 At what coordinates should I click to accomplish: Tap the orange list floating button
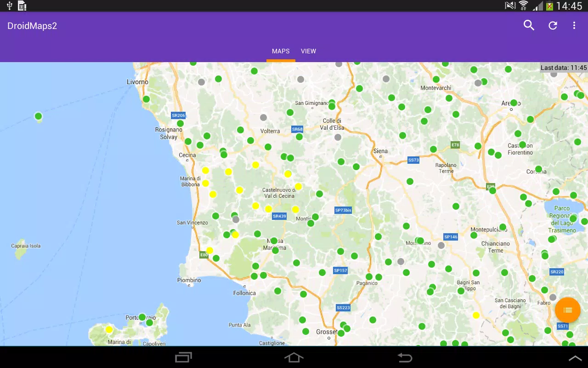tap(568, 310)
